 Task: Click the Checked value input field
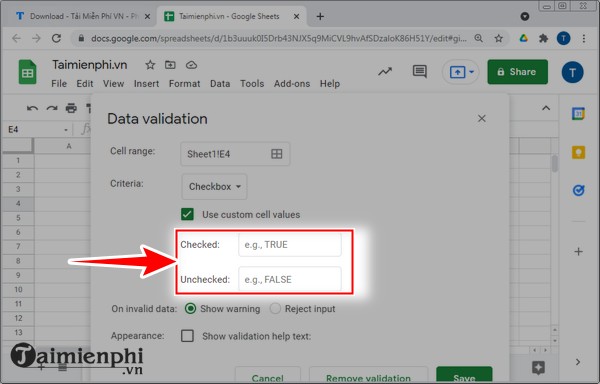coord(290,244)
